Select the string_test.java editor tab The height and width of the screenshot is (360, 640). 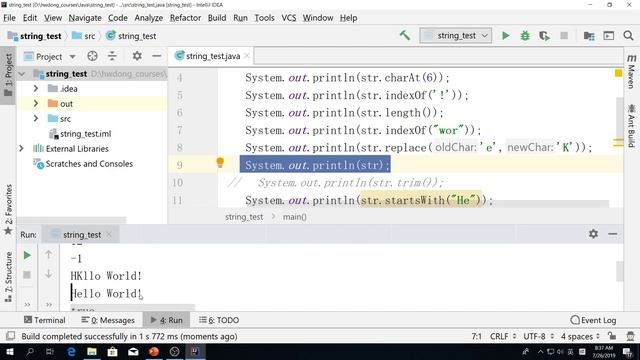tap(212, 56)
